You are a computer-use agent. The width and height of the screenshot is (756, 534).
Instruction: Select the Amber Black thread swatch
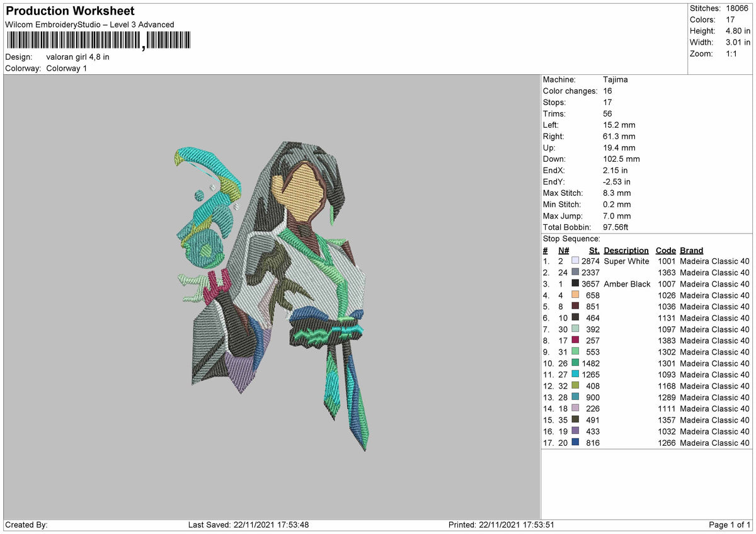575,284
